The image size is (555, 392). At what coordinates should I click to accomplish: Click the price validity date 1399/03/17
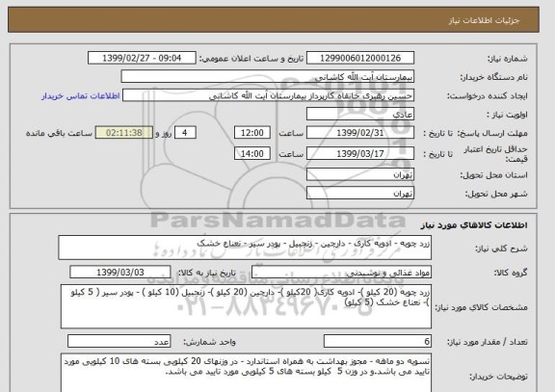point(360,153)
